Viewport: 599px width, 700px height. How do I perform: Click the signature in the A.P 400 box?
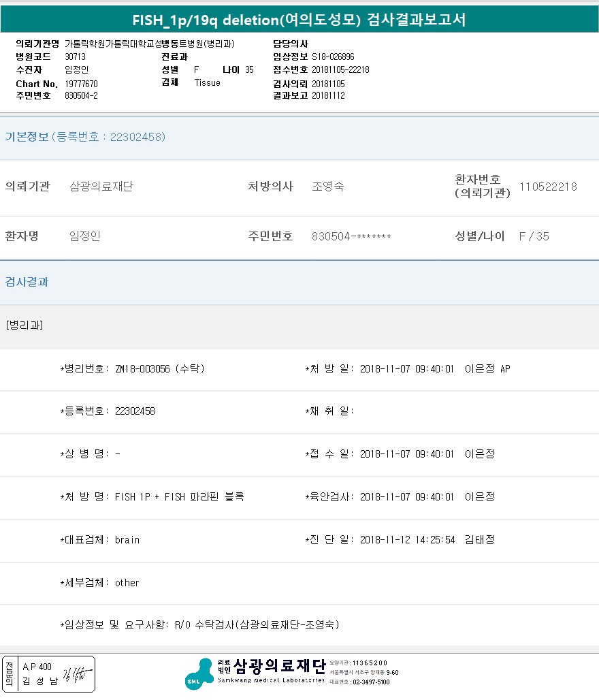[77, 674]
